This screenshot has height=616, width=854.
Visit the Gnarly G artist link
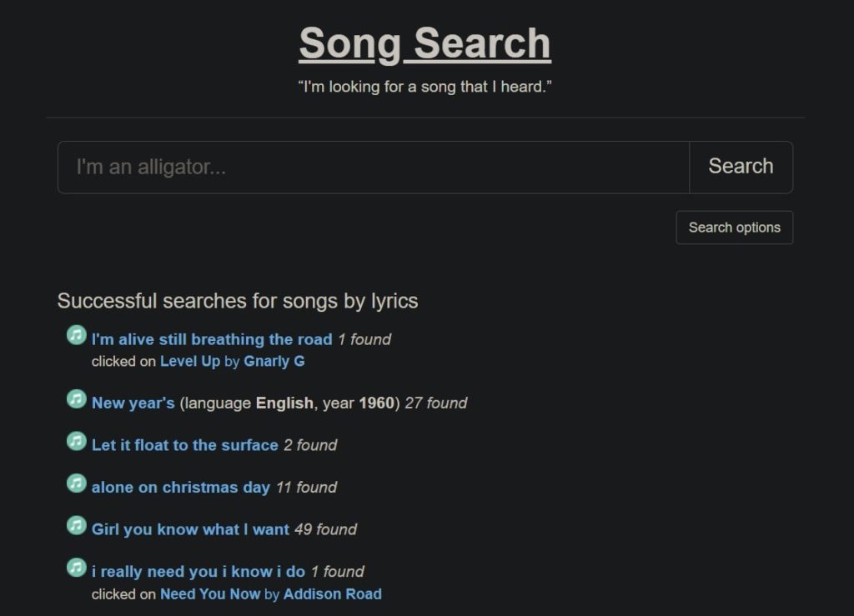tap(274, 362)
